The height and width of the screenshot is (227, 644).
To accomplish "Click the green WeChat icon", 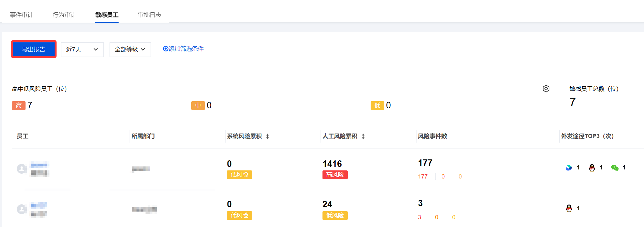I will pos(615,168).
